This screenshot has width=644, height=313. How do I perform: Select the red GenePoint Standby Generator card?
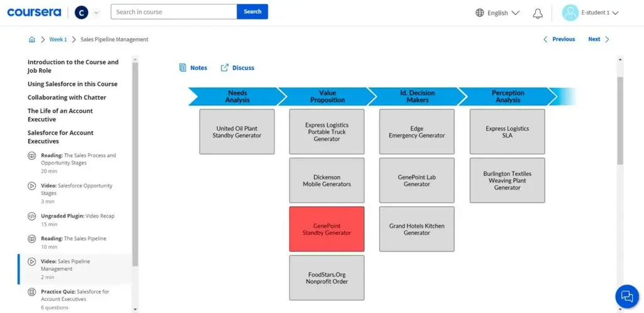point(326,229)
